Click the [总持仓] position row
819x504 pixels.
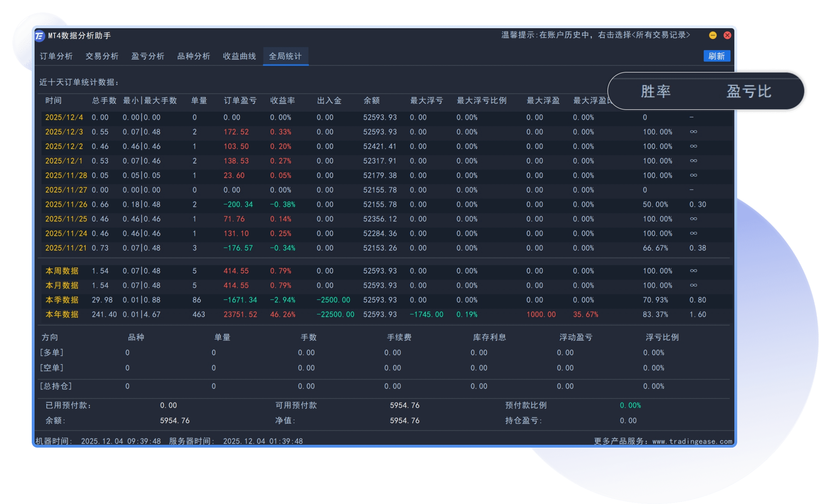point(56,386)
